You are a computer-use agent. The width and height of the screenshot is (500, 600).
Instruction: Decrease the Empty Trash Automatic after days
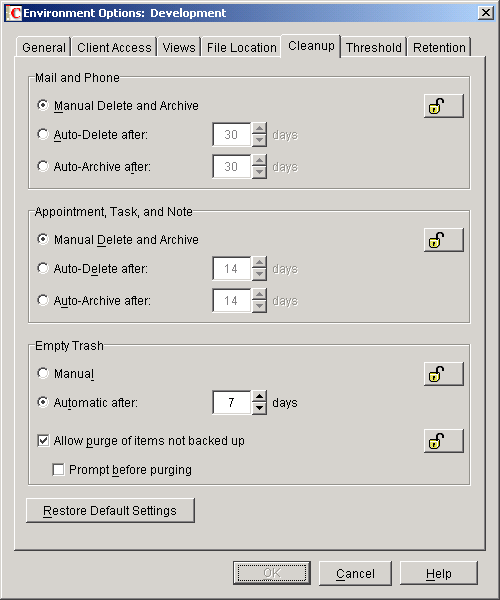coord(259,408)
